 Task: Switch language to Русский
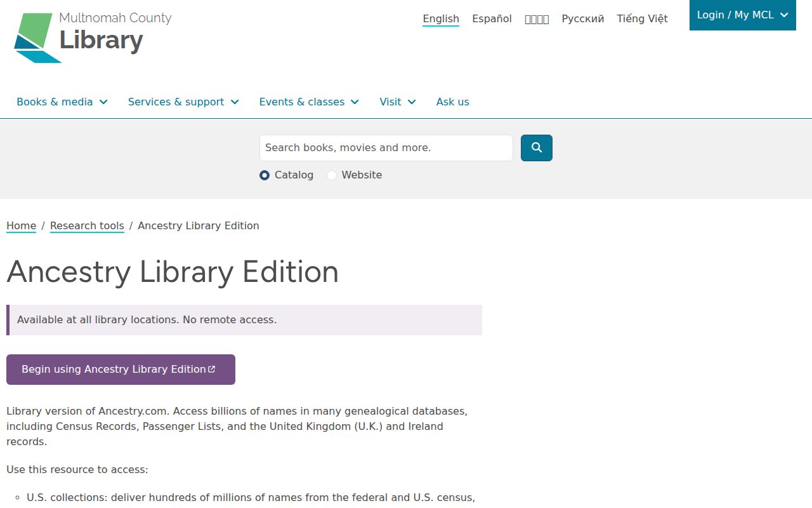[x=583, y=19]
